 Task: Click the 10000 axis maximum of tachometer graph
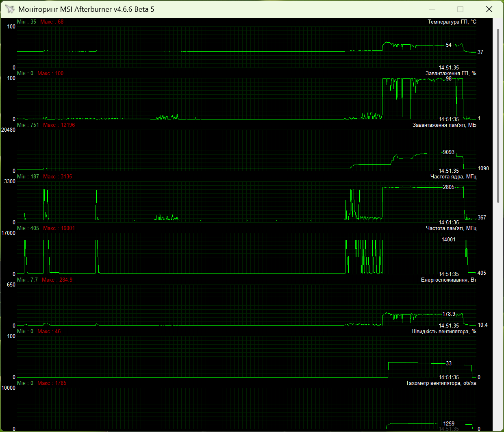point(9,388)
